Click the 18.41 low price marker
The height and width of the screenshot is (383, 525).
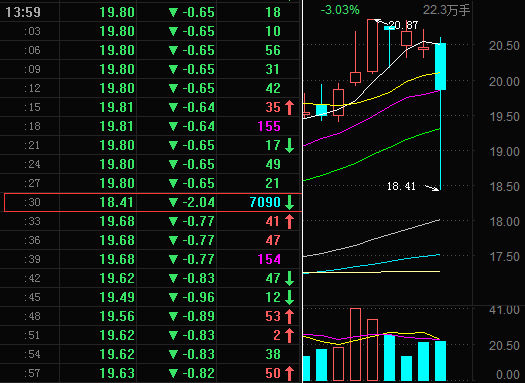point(401,186)
